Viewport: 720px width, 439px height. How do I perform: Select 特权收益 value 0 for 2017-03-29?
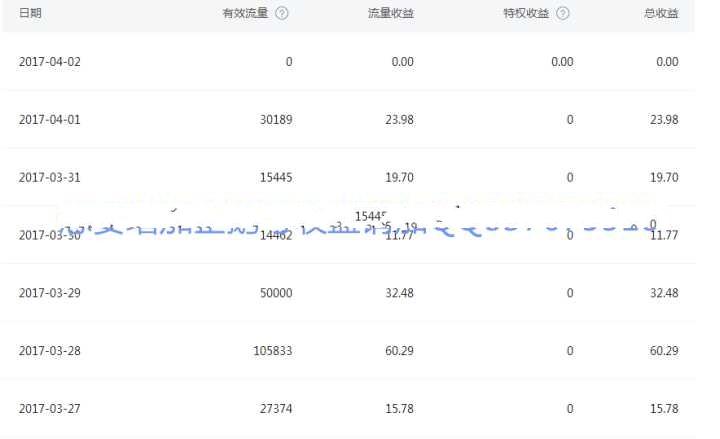tap(570, 293)
